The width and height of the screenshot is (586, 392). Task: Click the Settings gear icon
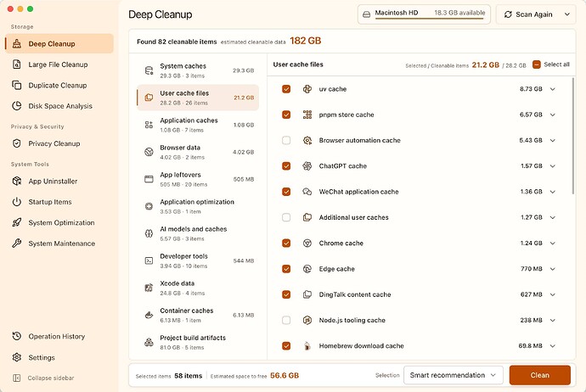point(17,357)
